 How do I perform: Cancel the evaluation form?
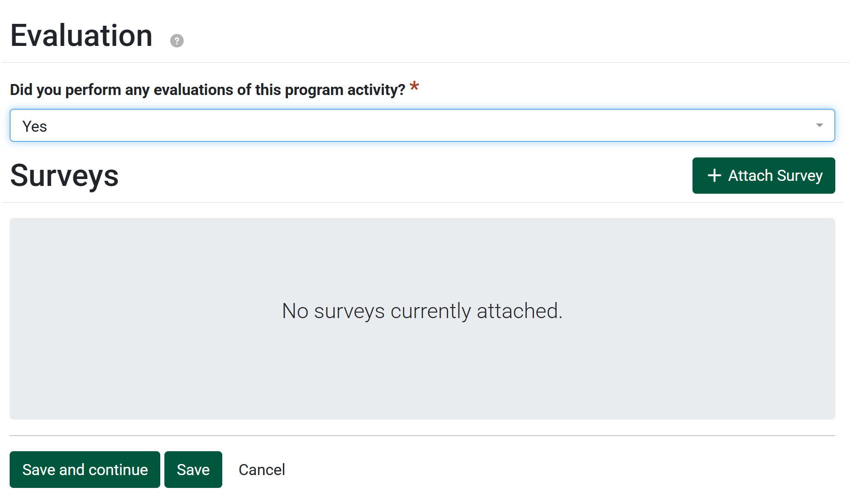262,470
